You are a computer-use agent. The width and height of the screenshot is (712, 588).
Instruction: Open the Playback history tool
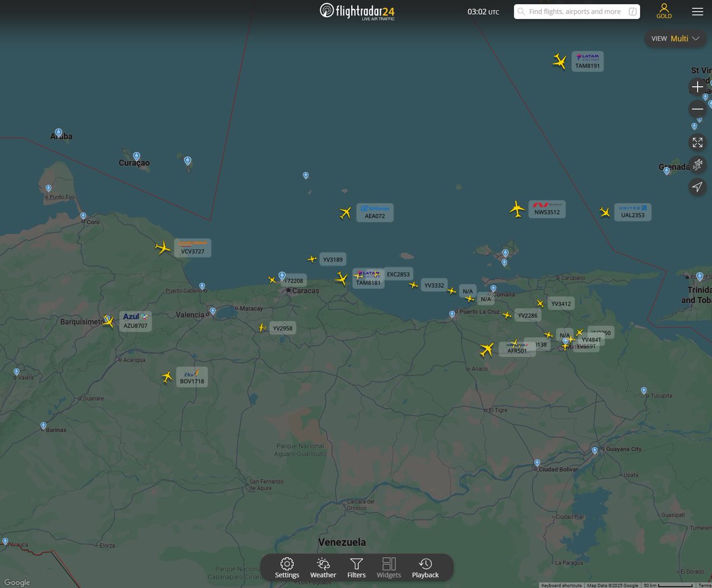pyautogui.click(x=425, y=568)
